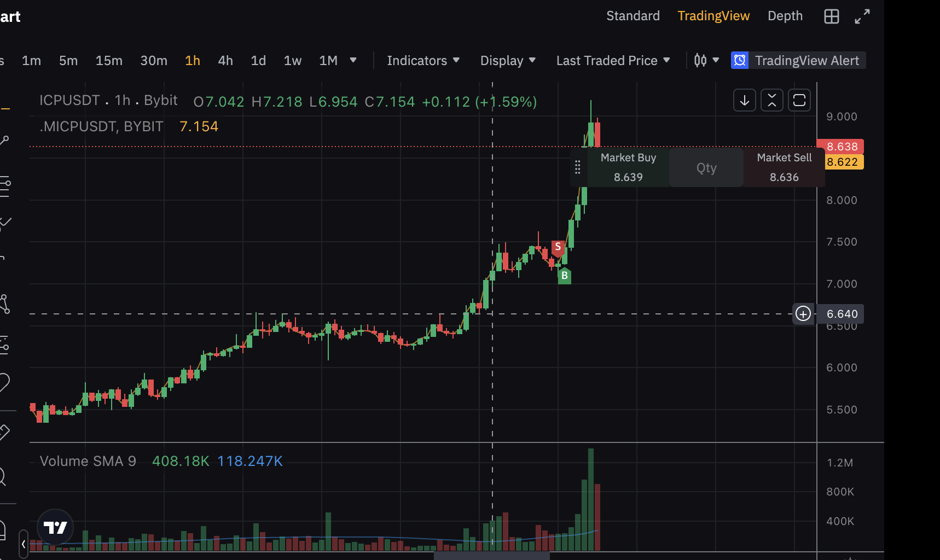Click the plus icon beside the 6.640 price label

tap(803, 313)
